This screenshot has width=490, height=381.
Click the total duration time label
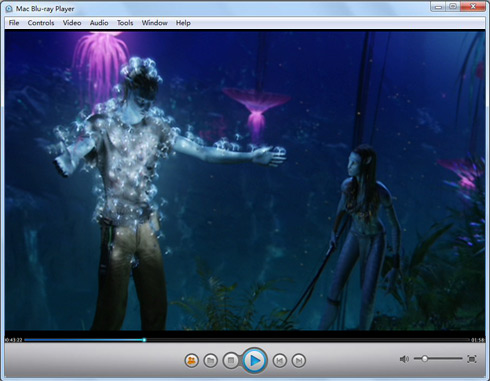click(x=477, y=340)
